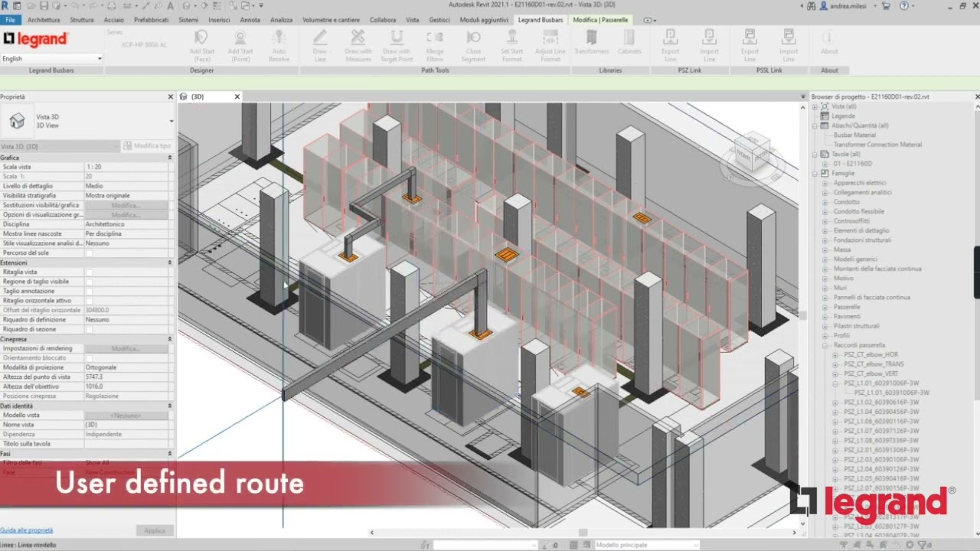980x551 pixels.
Task: Expand the Passerelle family node
Action: click(825, 307)
